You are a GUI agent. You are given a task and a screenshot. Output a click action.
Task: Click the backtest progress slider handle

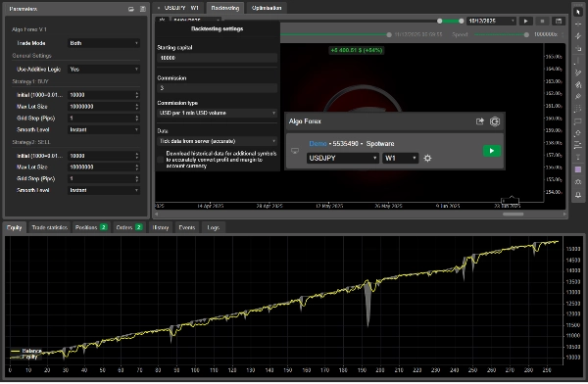(x=389, y=35)
